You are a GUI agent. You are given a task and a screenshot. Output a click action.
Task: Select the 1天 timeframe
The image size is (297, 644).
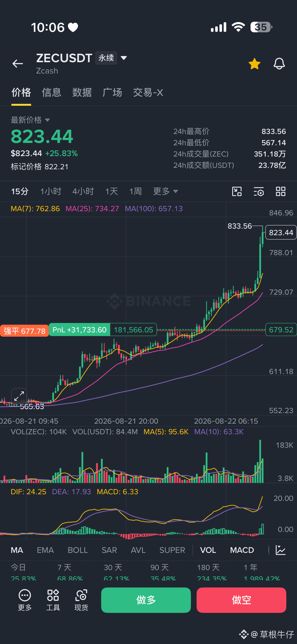tap(112, 191)
